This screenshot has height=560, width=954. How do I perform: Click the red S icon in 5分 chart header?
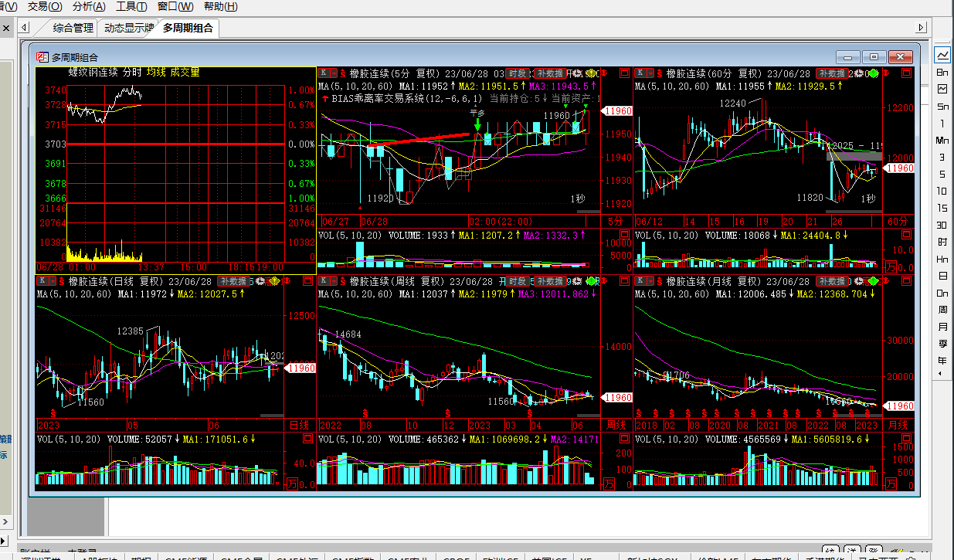coord(343,73)
